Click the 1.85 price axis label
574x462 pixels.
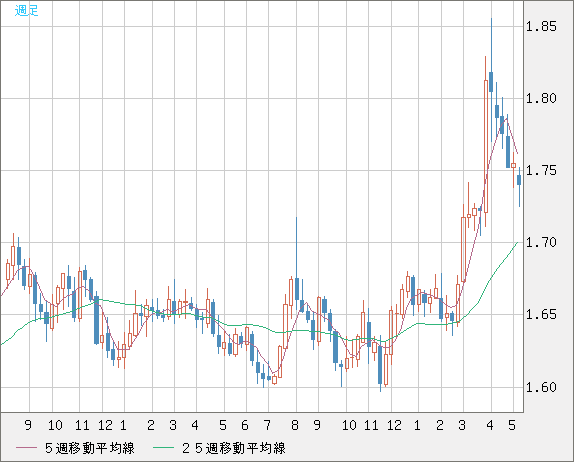[x=541, y=26]
